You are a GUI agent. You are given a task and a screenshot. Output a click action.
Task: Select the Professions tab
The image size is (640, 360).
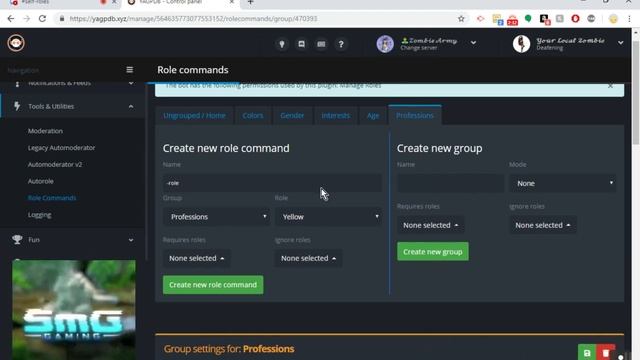click(x=415, y=116)
